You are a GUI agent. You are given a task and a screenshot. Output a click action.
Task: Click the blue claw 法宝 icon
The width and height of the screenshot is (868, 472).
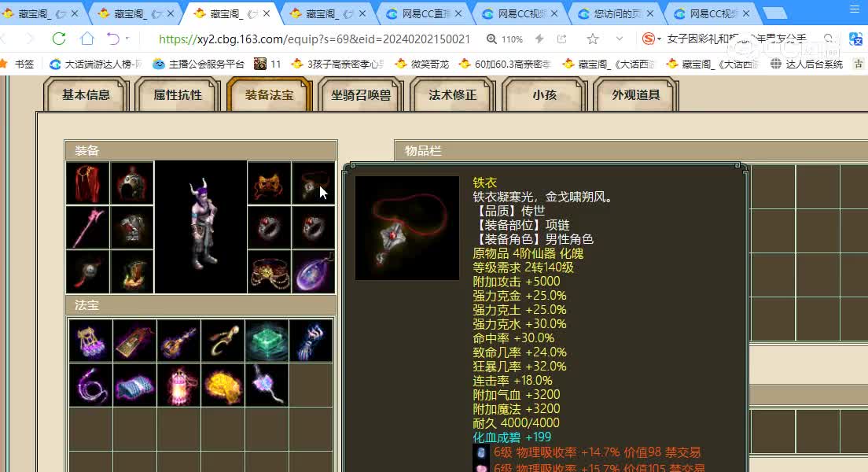point(311,341)
